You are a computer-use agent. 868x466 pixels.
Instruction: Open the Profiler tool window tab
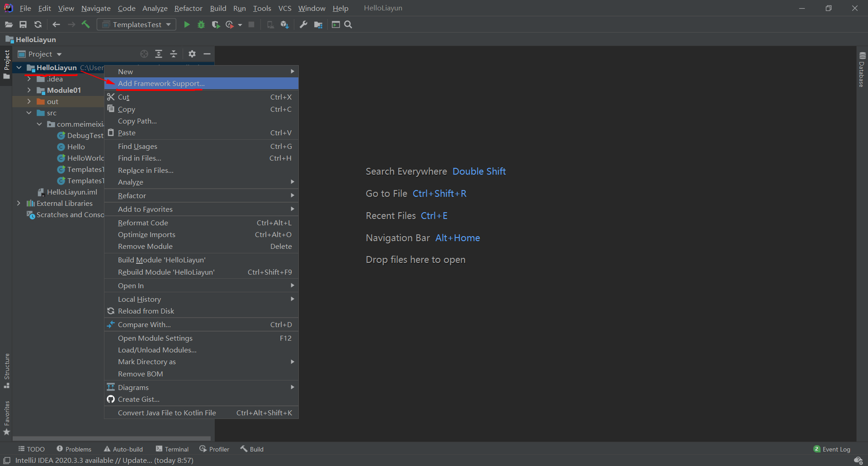point(215,449)
